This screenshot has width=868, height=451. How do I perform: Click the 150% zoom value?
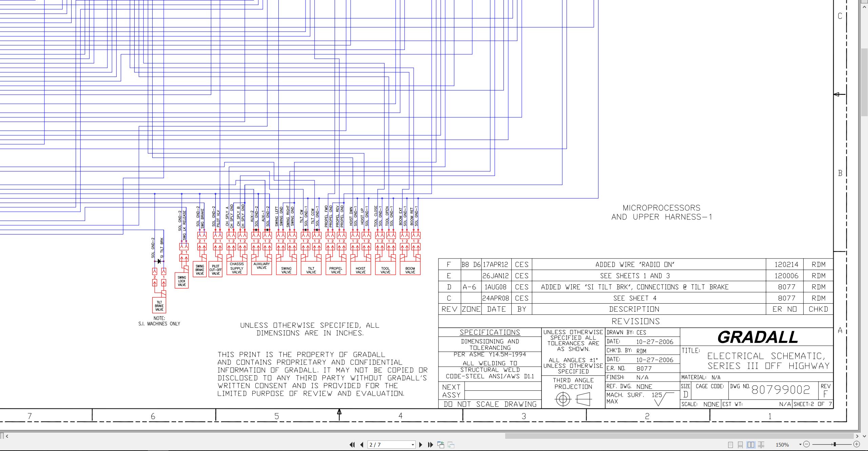pyautogui.click(x=783, y=445)
